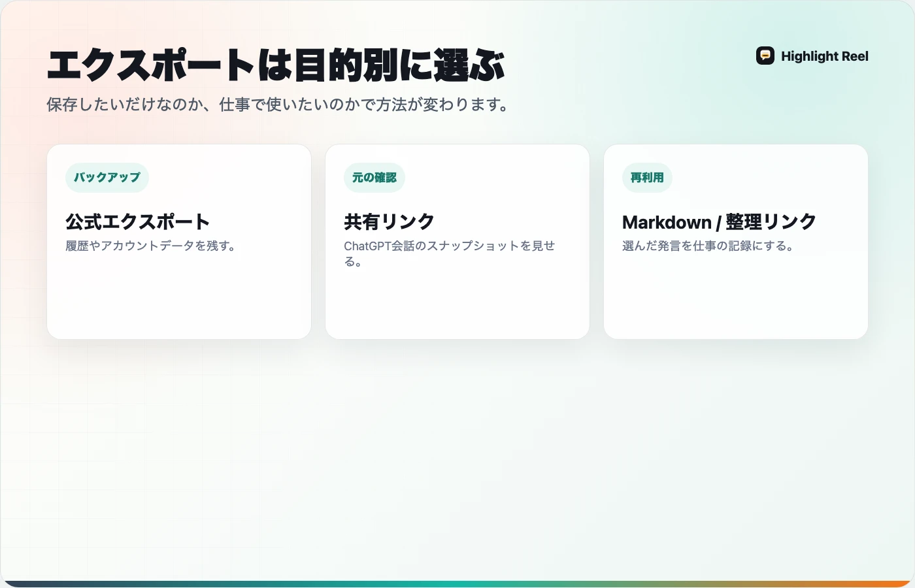Click the 共有リンク card title
Screen dimensions: 915x588
coord(389,222)
